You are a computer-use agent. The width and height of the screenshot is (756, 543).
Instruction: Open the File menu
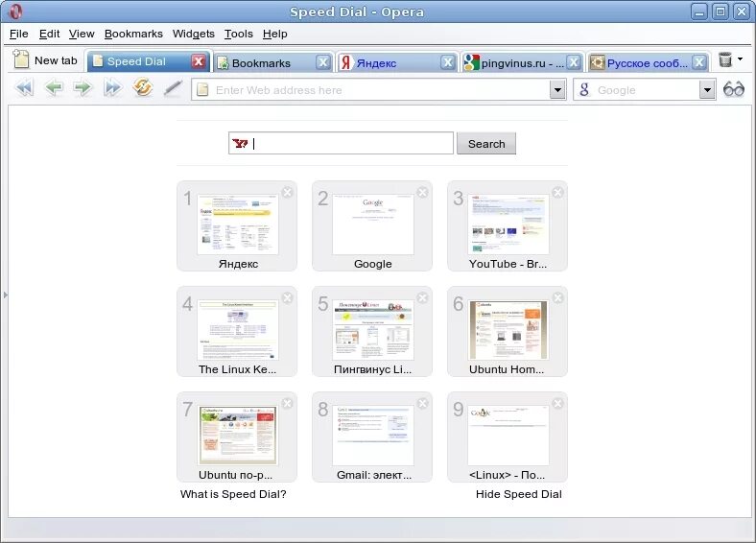19,34
